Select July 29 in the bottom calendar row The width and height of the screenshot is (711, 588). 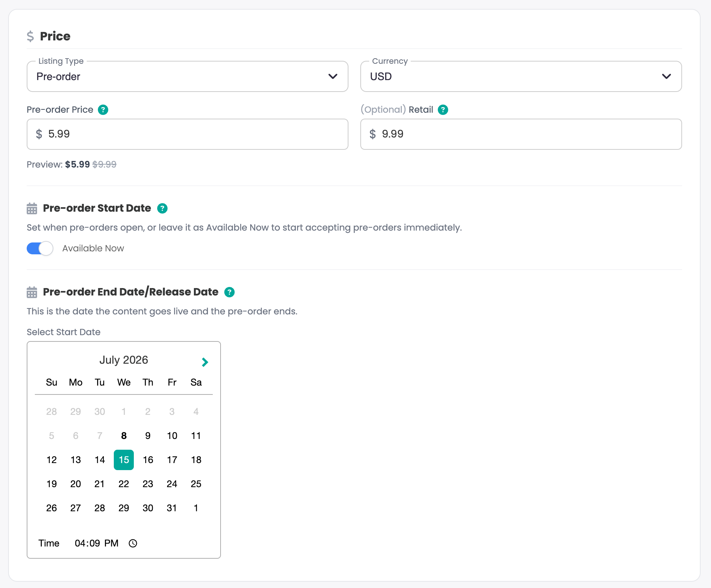coord(124,508)
